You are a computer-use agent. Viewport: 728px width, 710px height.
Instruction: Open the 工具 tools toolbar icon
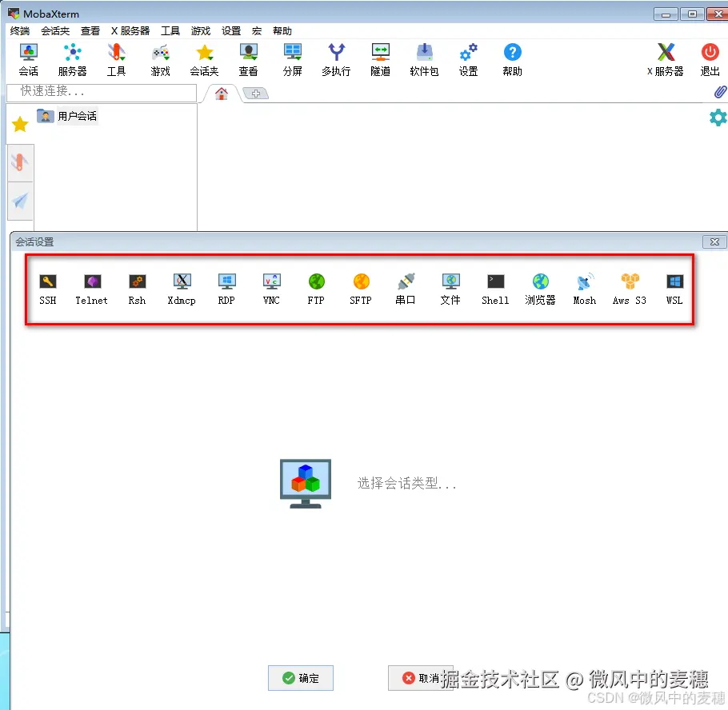point(116,60)
